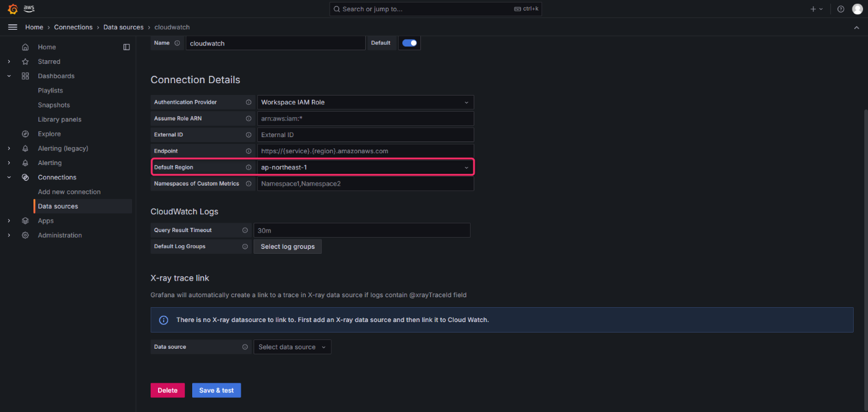The width and height of the screenshot is (868, 412).
Task: Click the External ID input field
Action: coord(365,135)
